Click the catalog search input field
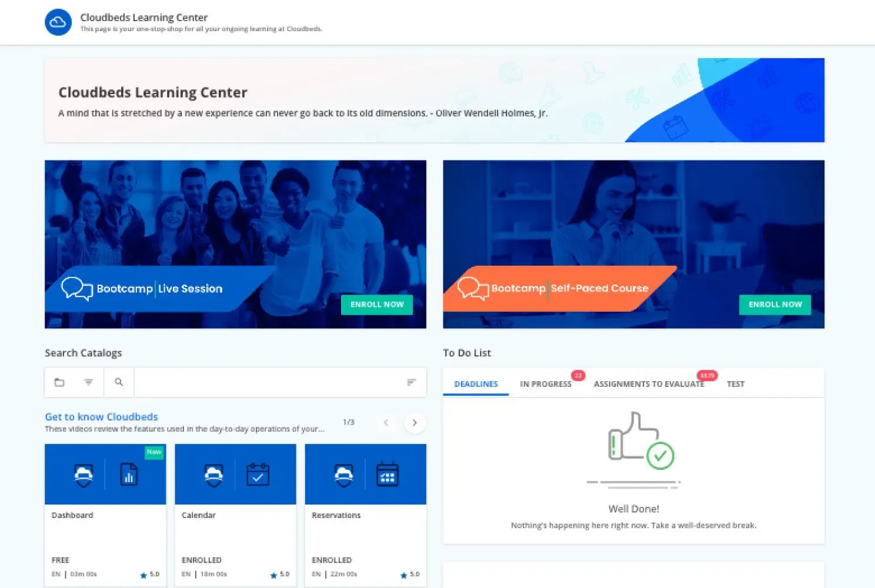This screenshot has width=875, height=588. (x=268, y=382)
